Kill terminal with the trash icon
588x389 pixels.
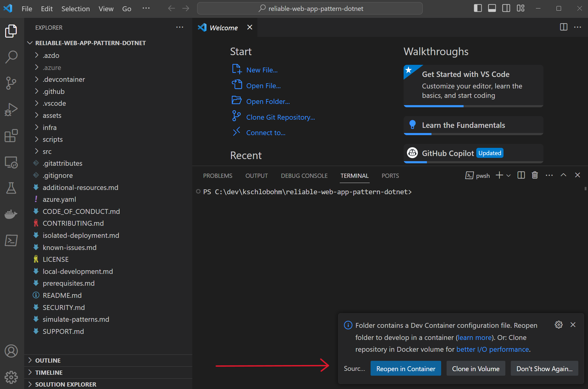point(535,175)
